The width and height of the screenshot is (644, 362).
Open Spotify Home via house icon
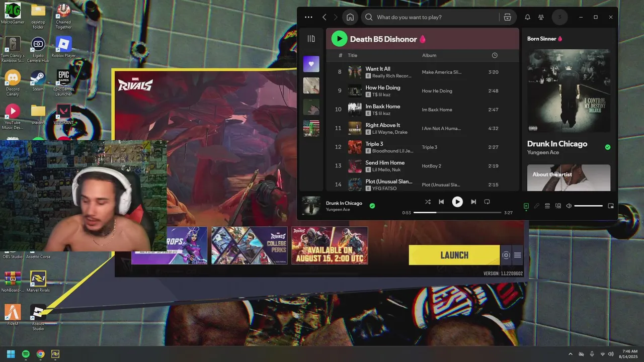pyautogui.click(x=350, y=17)
